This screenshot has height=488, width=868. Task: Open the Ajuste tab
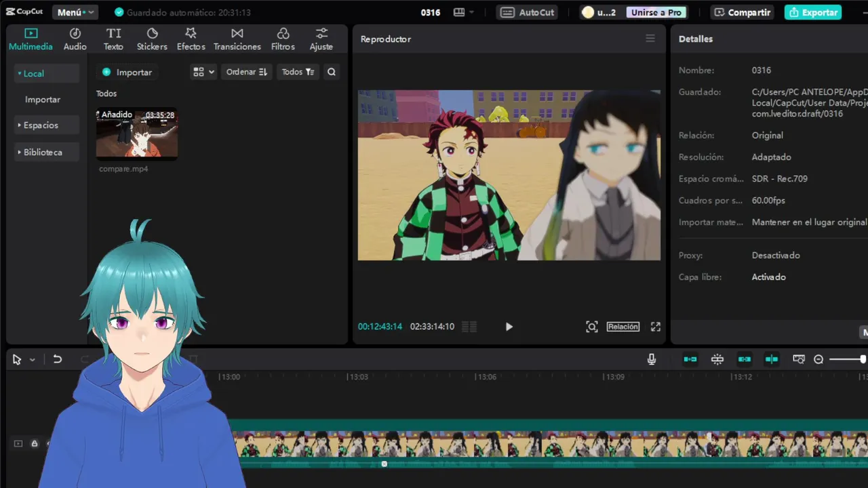[321, 39]
